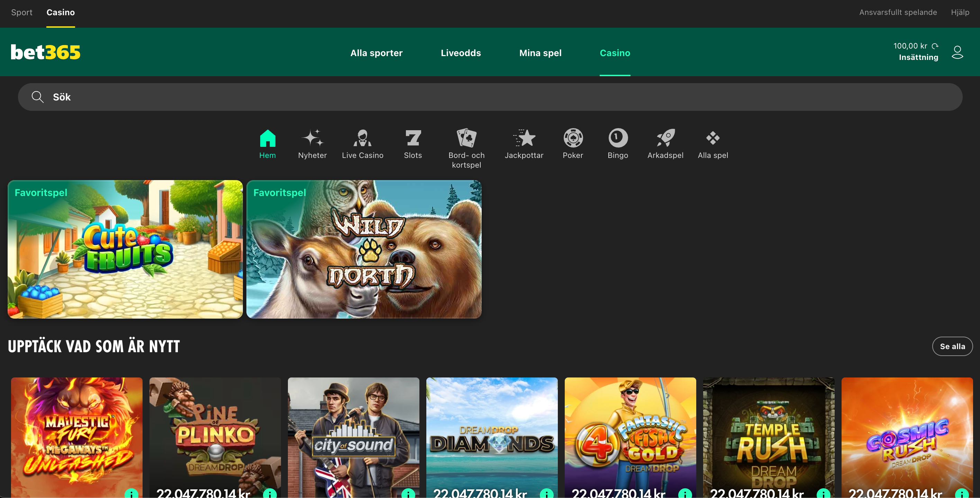Show info for Temple Rush game
980x498 pixels.
(x=824, y=493)
